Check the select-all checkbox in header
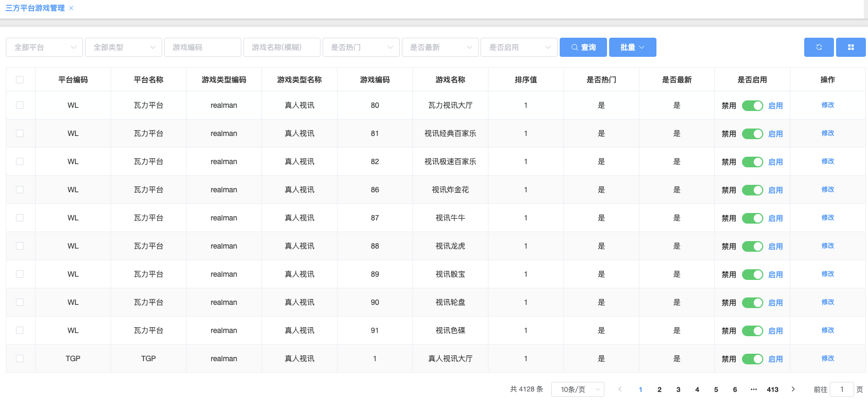 (x=20, y=80)
